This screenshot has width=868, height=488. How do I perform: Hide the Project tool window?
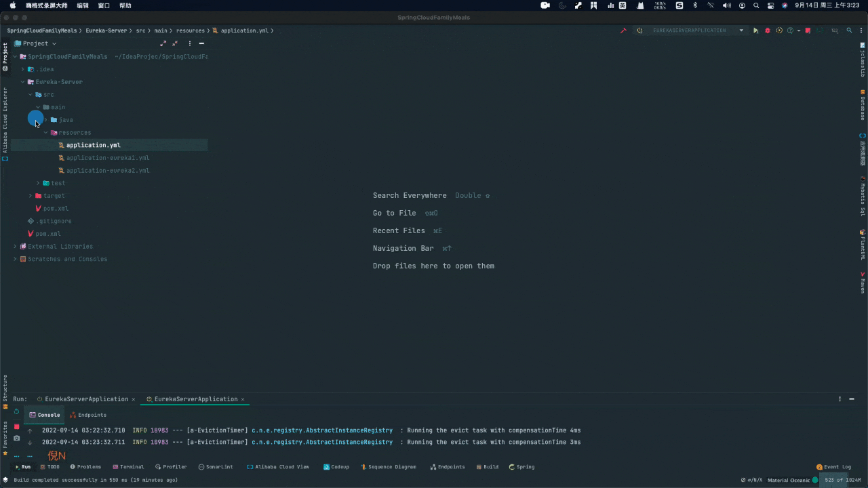[x=201, y=43]
